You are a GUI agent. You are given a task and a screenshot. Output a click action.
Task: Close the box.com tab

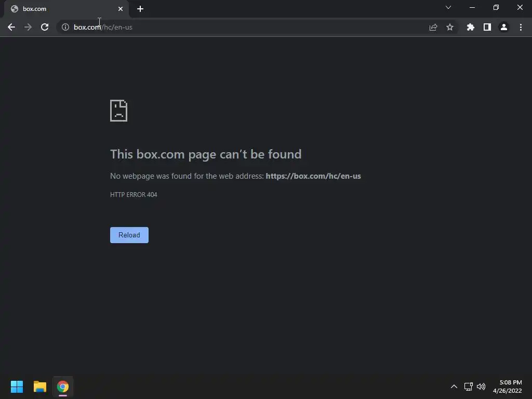[120, 9]
